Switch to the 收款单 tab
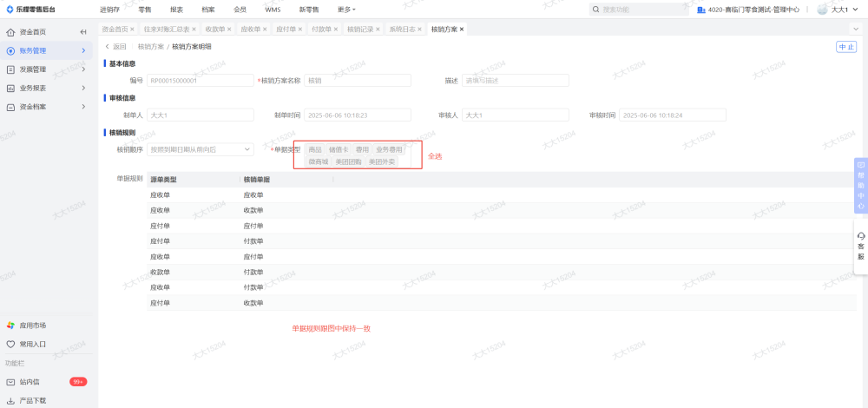The height and width of the screenshot is (408, 868). click(x=214, y=29)
